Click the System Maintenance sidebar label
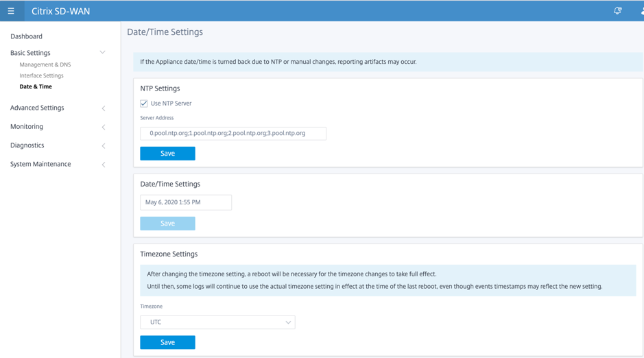The height and width of the screenshot is (358, 644). click(40, 164)
